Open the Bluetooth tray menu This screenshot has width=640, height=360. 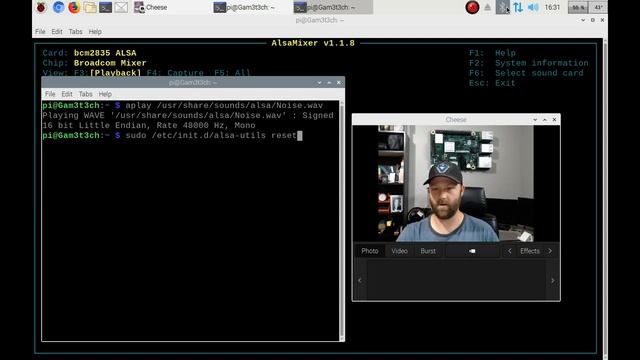(502, 7)
